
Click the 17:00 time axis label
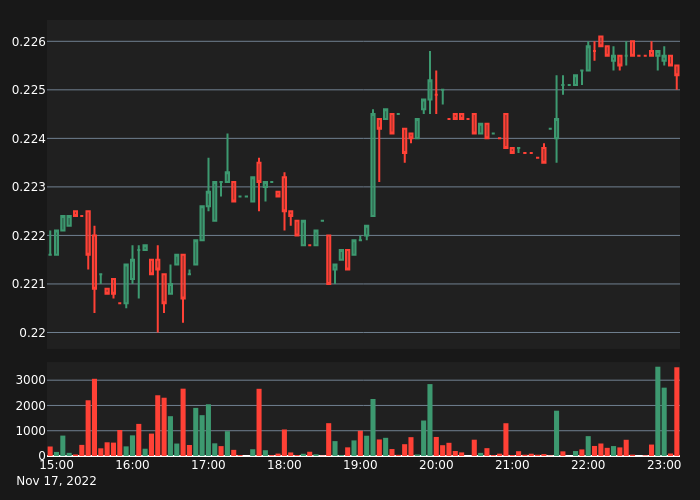tap(208, 465)
